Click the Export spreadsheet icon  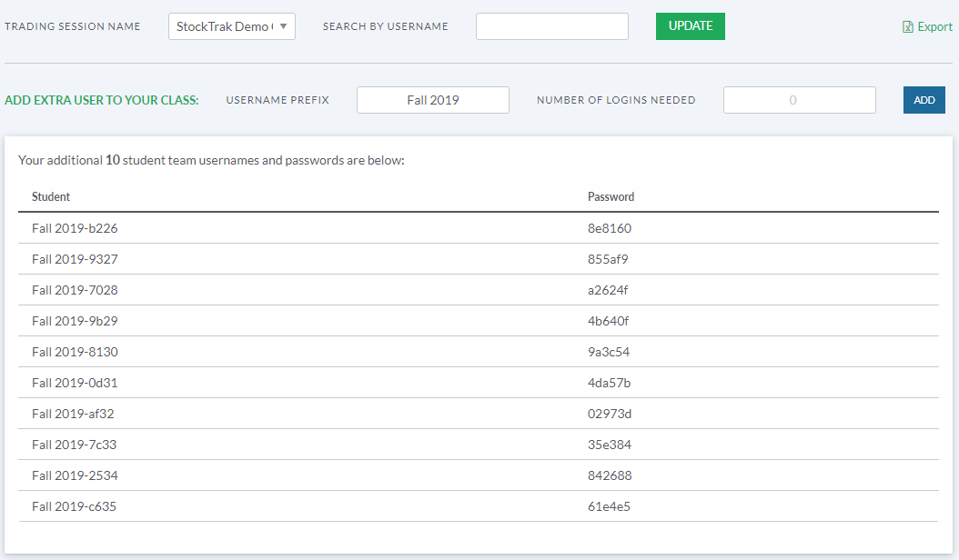coord(908,27)
